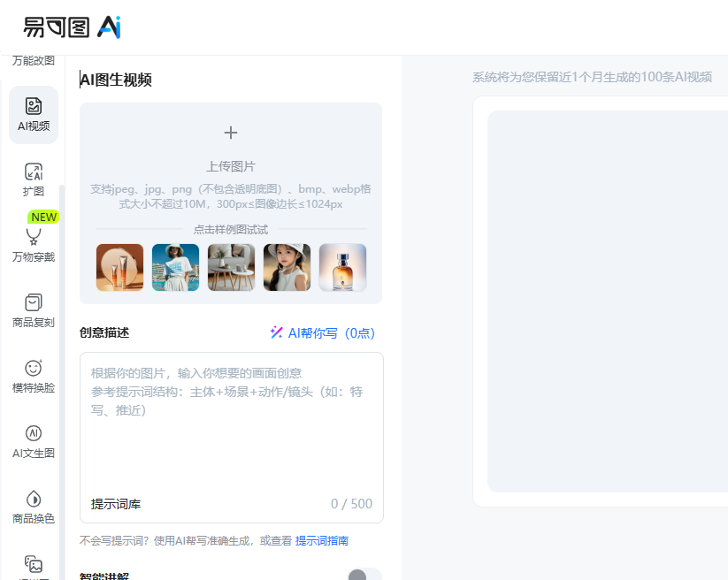Image resolution: width=728 pixels, height=580 pixels.
Task: Select the 商品复刻 product copy tool
Action: pos(34,310)
